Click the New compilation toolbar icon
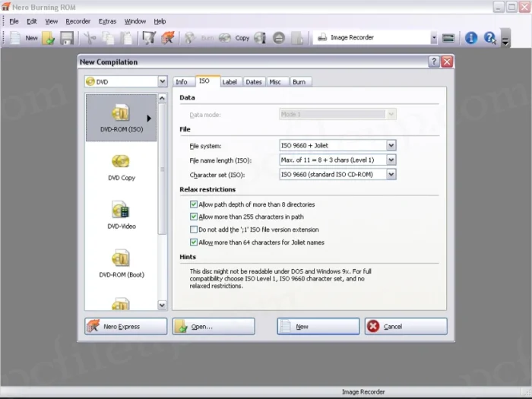 15,38
